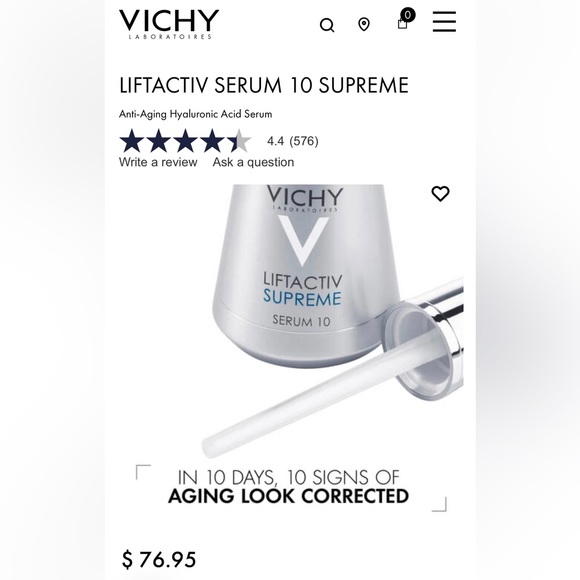Select the Liftactiv Serum 10 Supreme title
The width and height of the screenshot is (580, 580).
click(264, 85)
